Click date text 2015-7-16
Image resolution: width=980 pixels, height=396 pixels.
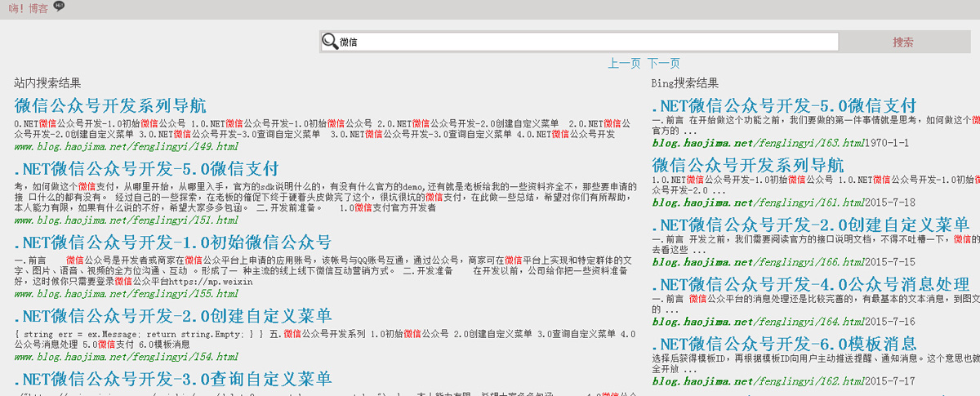(889, 322)
